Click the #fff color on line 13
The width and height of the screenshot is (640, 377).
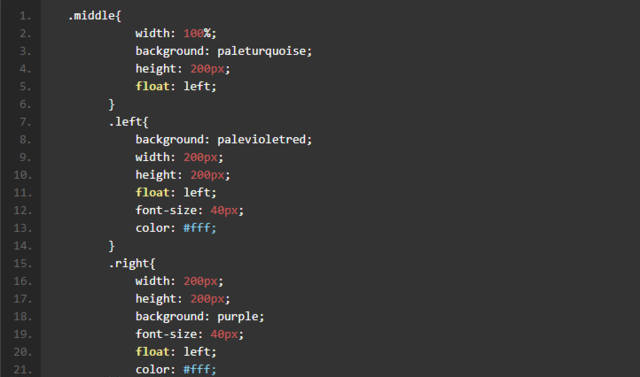[197, 228]
